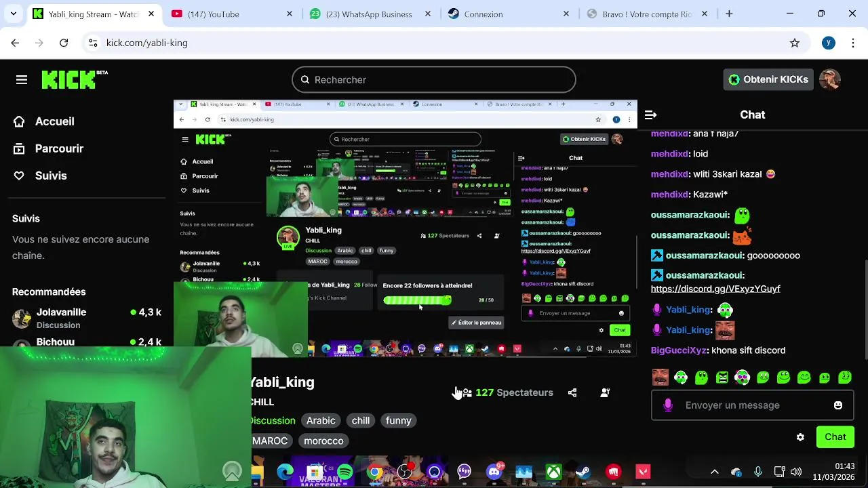
Task: Open the tab search dropdown in Chrome
Action: [14, 14]
